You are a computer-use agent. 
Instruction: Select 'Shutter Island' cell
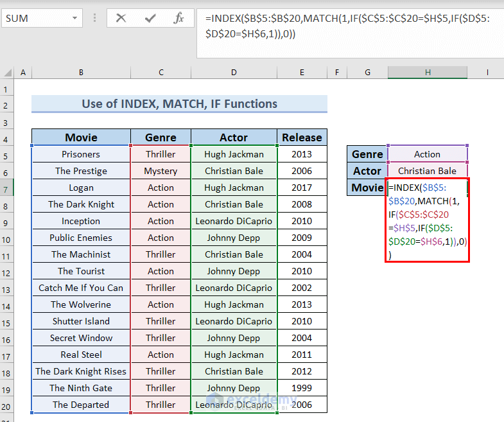(81, 321)
